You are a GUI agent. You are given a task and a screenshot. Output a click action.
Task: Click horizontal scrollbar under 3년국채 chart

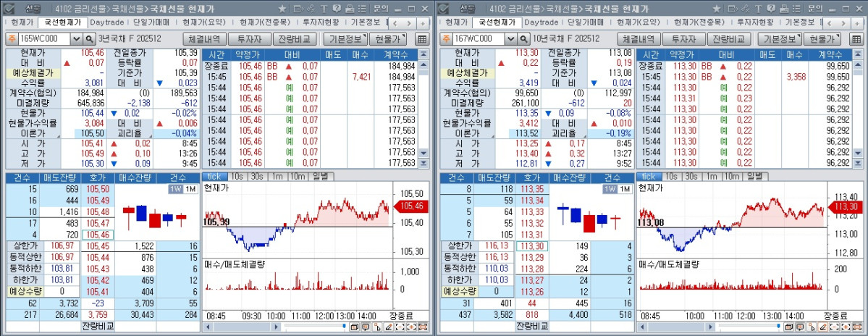[x=241, y=327]
